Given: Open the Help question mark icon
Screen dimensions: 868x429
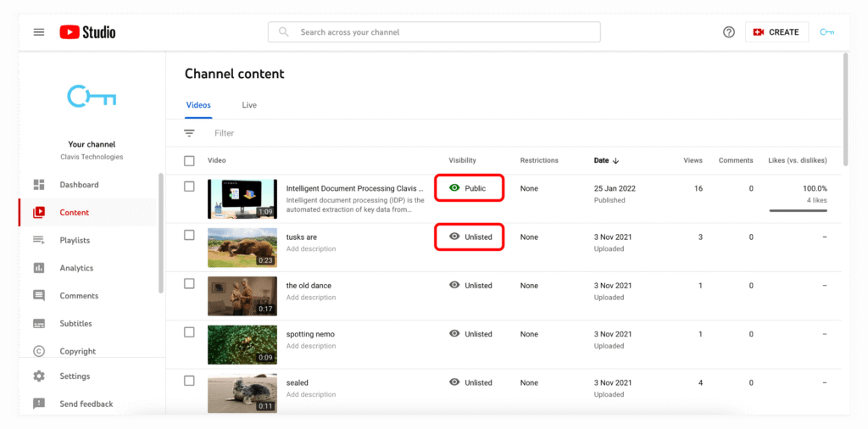Looking at the screenshot, I should (728, 32).
